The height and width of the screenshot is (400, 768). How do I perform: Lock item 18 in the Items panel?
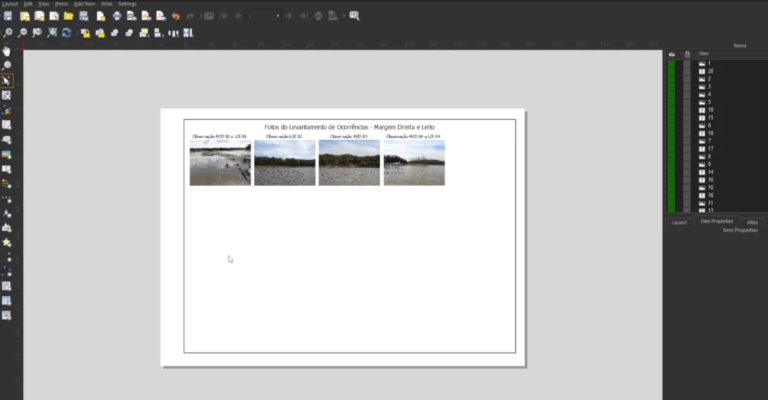[687, 133]
